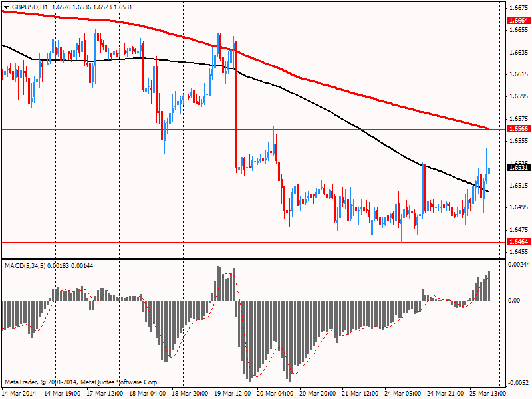Click the 24 Mar 05:00 time label
The image size is (532, 399).
[403, 393]
